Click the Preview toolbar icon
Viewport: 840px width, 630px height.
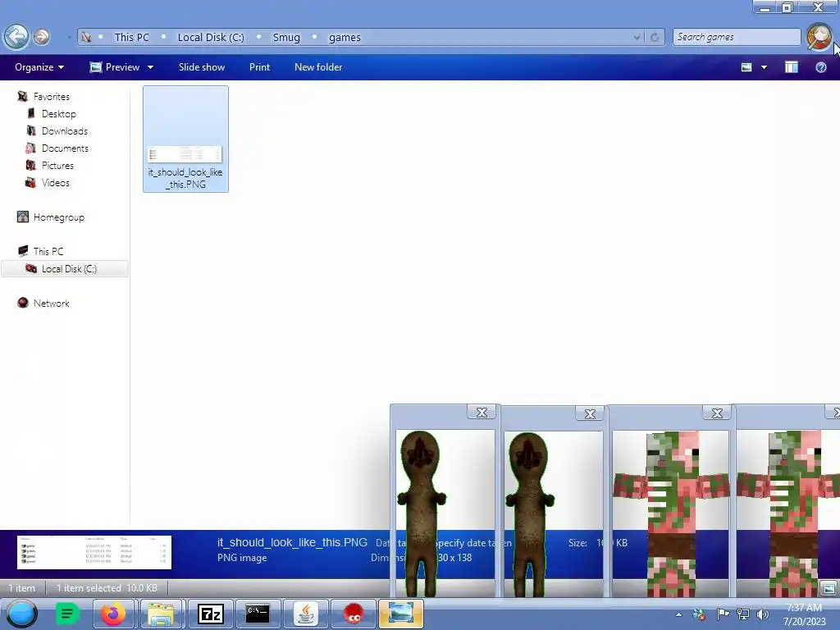point(96,67)
